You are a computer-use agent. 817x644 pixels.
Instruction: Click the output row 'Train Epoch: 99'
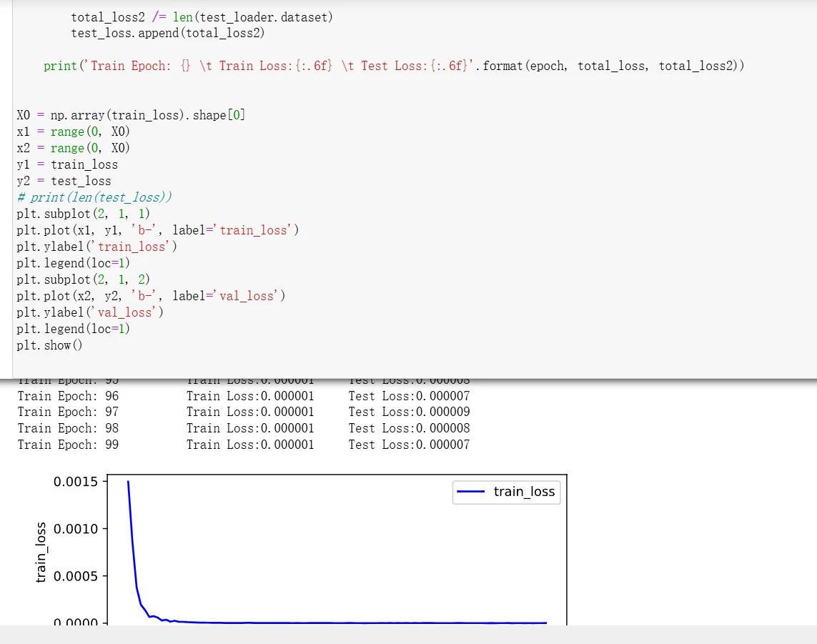[x=244, y=445]
